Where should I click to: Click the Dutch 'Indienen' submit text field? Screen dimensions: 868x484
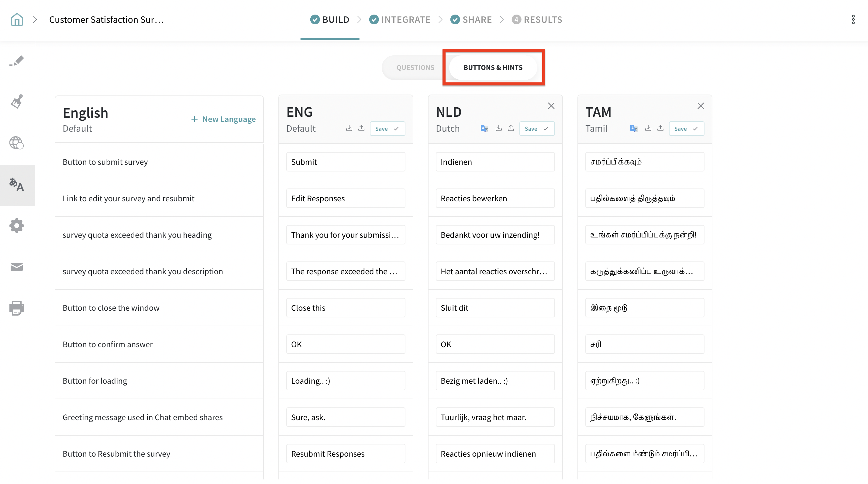(x=495, y=162)
